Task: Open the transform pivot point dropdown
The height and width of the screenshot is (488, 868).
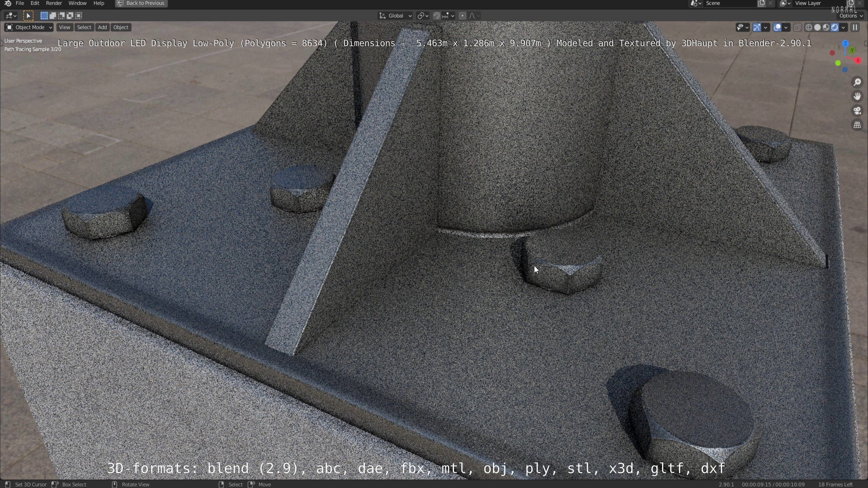Action: (x=422, y=16)
